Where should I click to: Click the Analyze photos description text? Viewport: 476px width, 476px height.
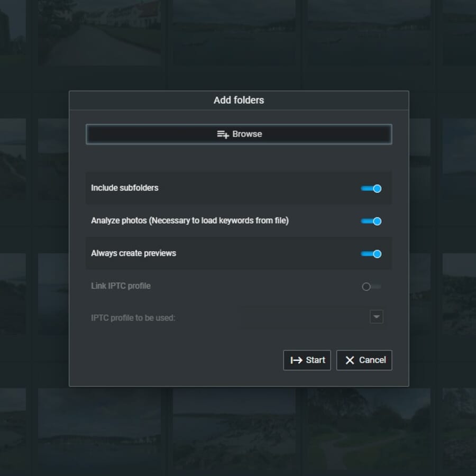[x=189, y=221]
